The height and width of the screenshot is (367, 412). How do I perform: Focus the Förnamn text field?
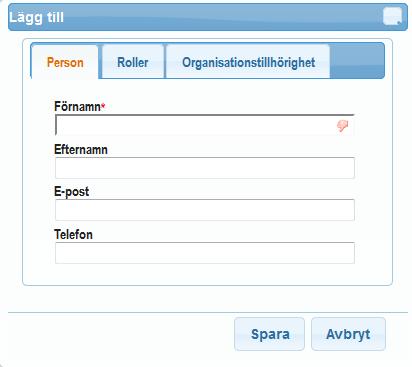(205, 125)
